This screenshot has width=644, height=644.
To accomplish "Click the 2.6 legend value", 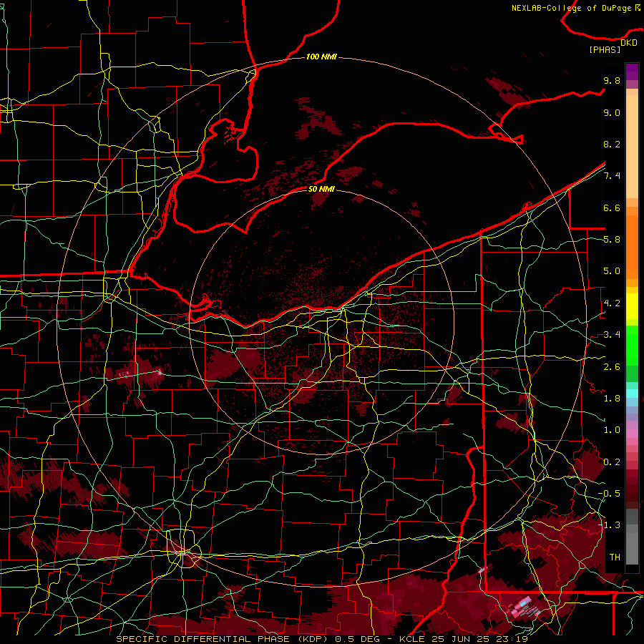I will coord(612,367).
